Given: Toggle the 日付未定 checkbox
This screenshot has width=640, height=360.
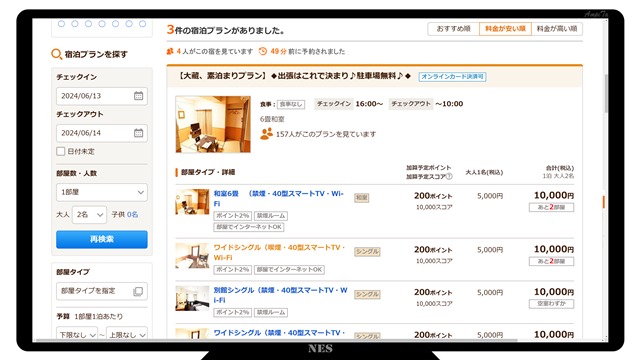Looking at the screenshot, I should (61, 151).
